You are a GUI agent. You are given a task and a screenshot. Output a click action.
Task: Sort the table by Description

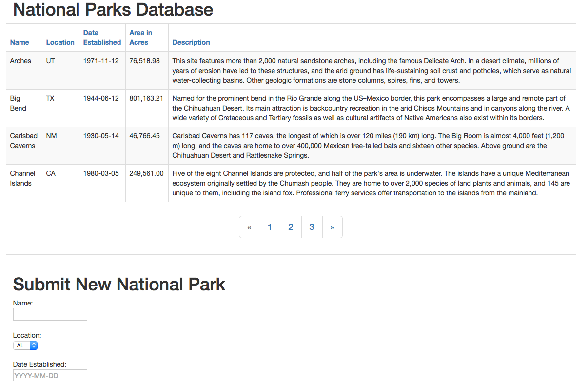click(x=191, y=42)
